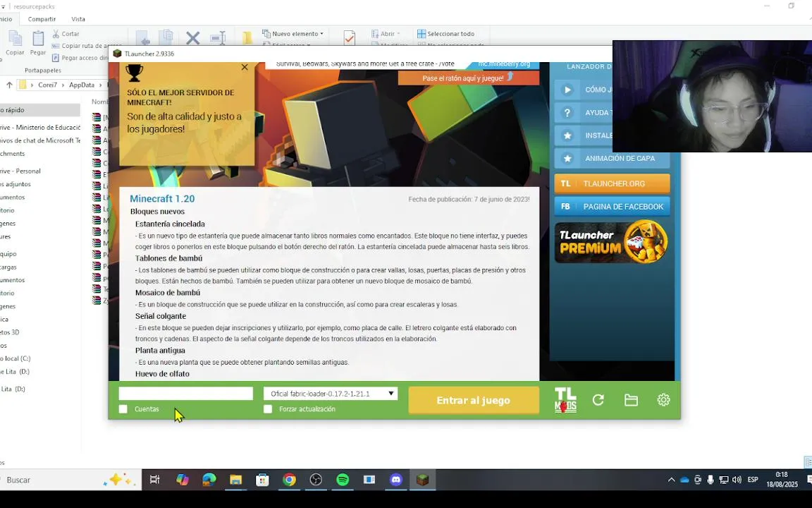The height and width of the screenshot is (508, 812).
Task: Click the delete X icon in Explorer ribbon
Action: pos(192,38)
